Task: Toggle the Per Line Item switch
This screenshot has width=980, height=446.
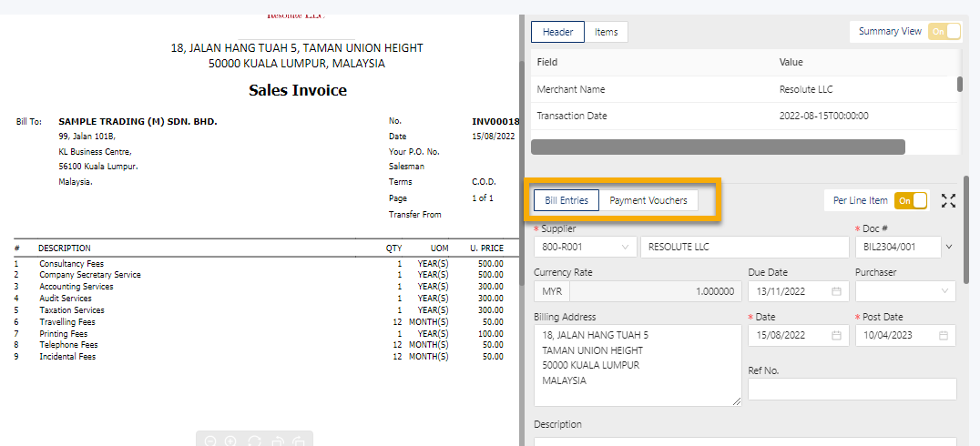Action: click(x=911, y=200)
